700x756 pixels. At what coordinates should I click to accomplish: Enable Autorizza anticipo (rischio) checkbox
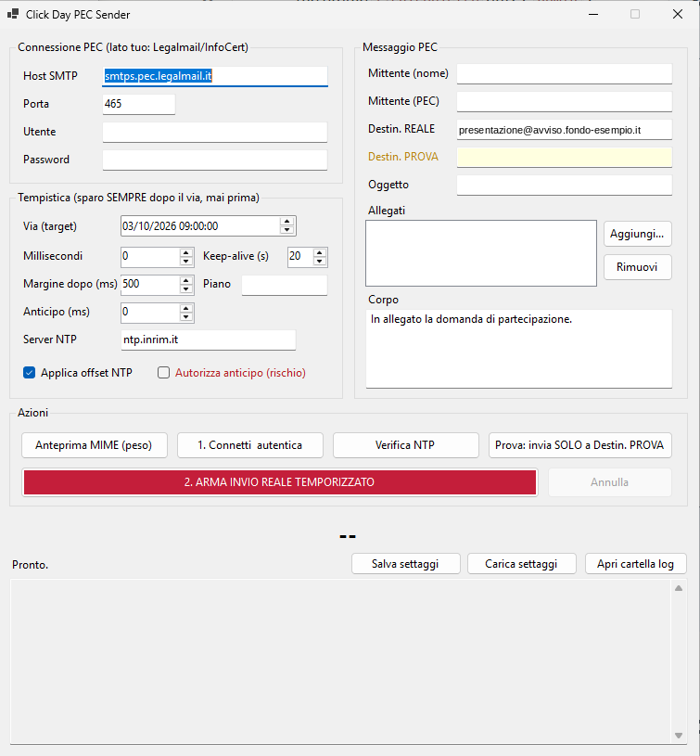(x=164, y=373)
